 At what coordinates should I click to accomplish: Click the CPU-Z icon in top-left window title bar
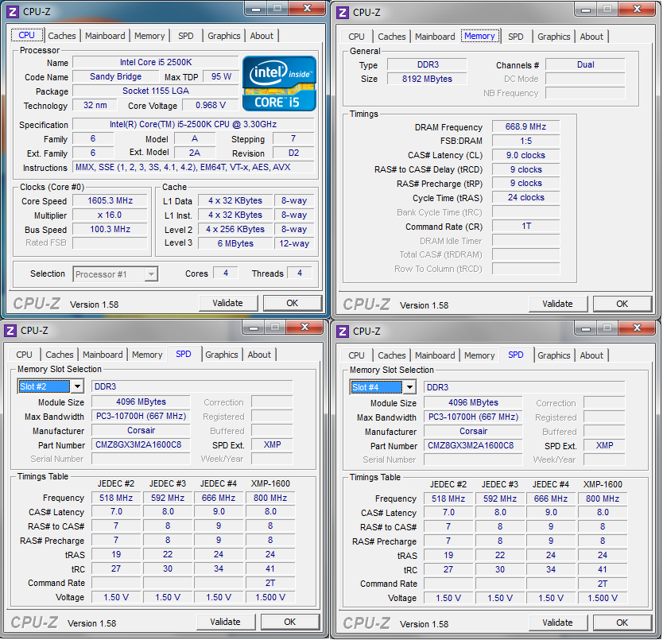13,12
